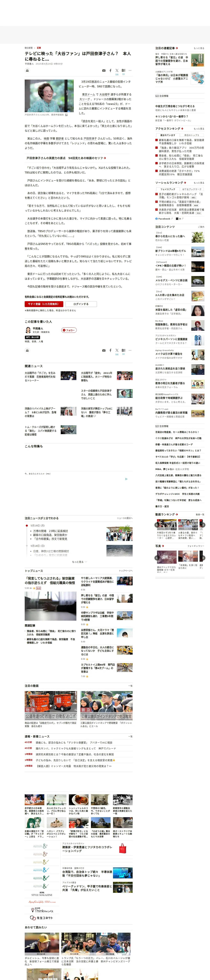Open 顧客名義の口座を無断で偽造 ranking item

181,141
